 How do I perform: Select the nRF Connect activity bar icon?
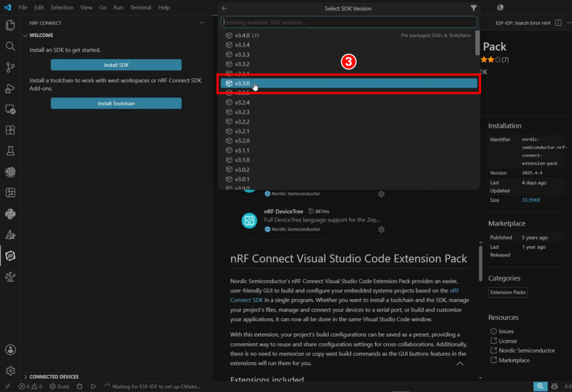10,256
